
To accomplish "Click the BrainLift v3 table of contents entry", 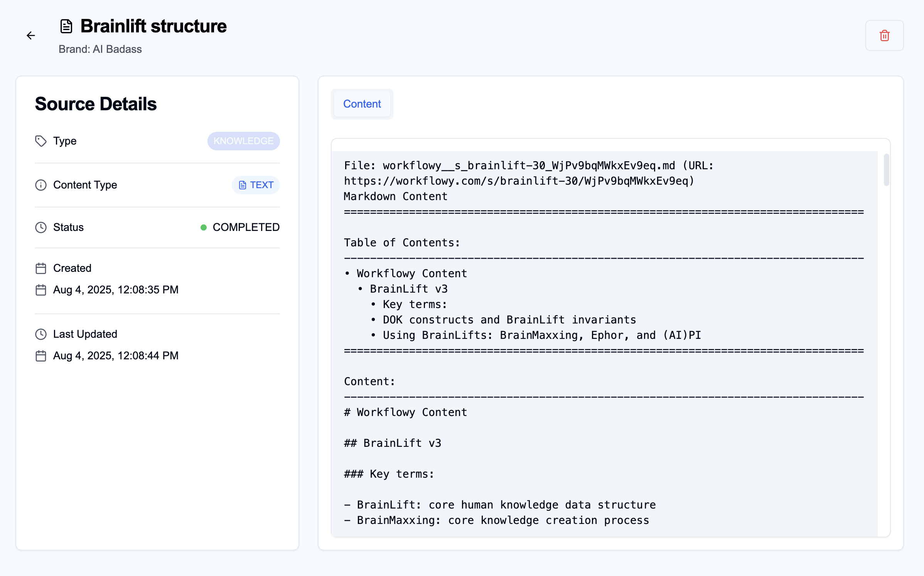I will point(408,289).
